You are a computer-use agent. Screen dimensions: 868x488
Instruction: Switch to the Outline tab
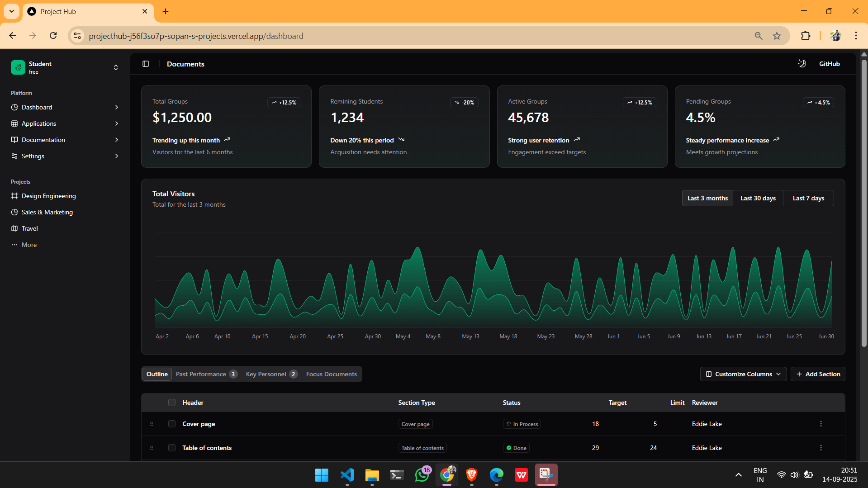[x=157, y=374]
